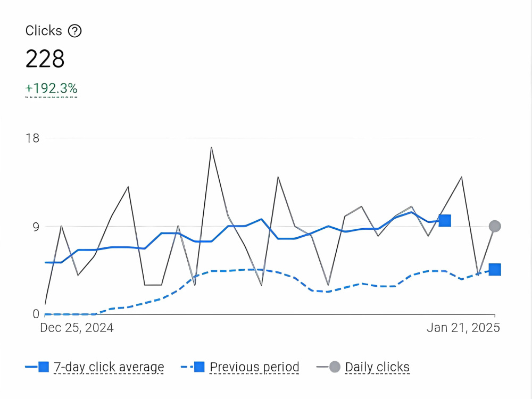This screenshot has width=532, height=399.
Task: Click the 0 y-axis baseline label
Action: (x=36, y=314)
